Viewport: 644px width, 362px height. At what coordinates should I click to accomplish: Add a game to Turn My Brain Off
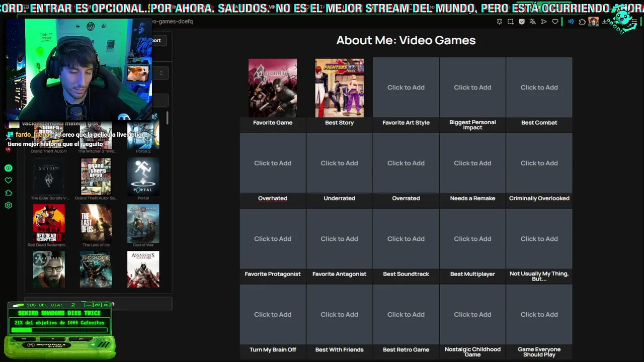click(x=273, y=314)
